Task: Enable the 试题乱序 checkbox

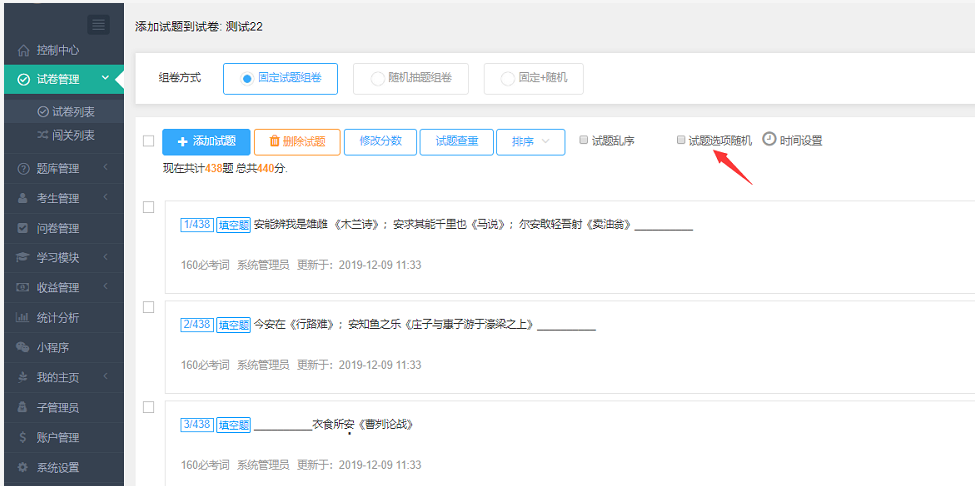Action: 583,140
